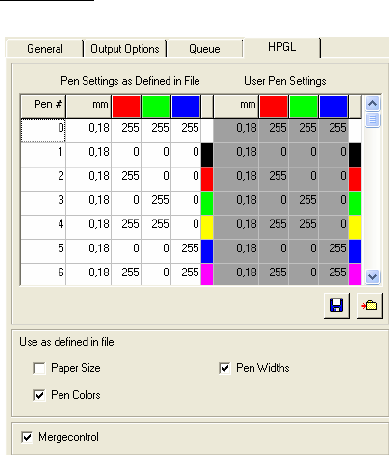This screenshot has width=389, height=455.
Task: Click the Pen # column header
Action: coord(43,107)
